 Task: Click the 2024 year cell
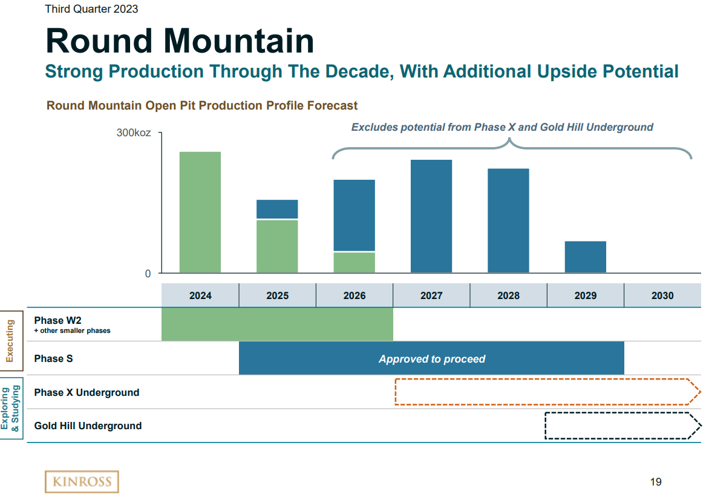(x=200, y=295)
